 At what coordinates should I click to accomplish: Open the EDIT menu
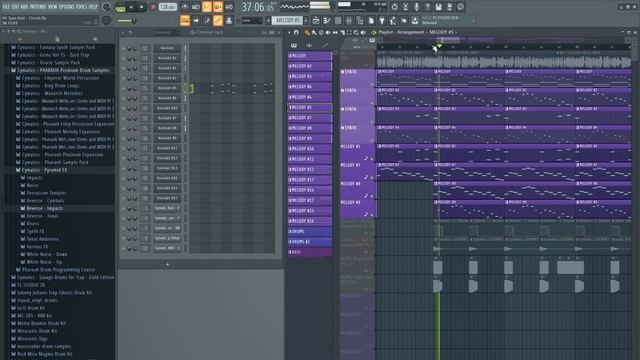coord(16,7)
